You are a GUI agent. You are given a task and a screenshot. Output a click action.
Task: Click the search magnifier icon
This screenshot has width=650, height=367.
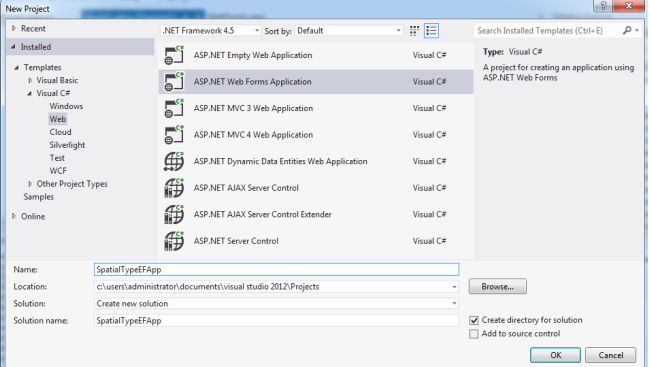tap(627, 30)
